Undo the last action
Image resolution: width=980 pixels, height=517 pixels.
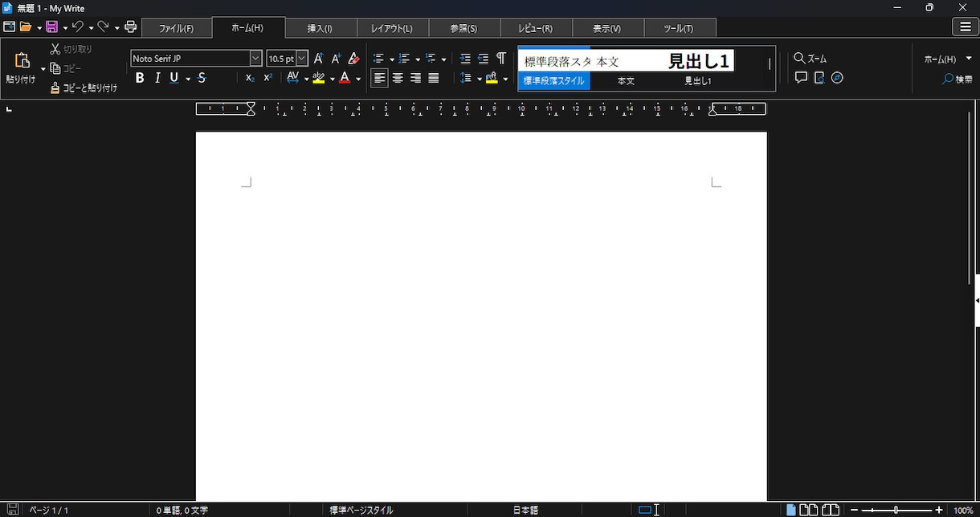(x=77, y=27)
